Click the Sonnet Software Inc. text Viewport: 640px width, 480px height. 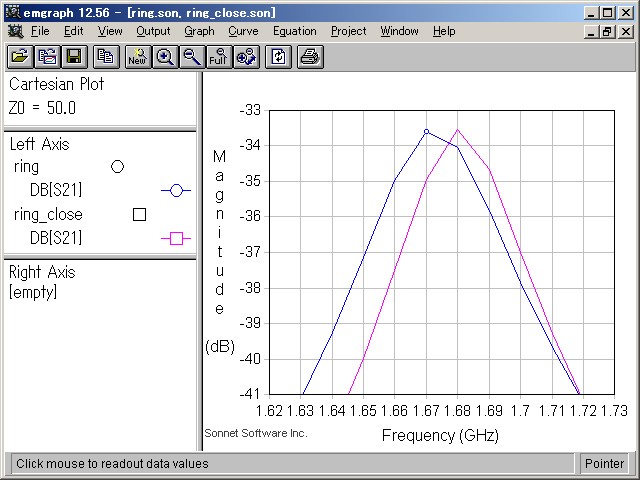pyautogui.click(x=256, y=433)
